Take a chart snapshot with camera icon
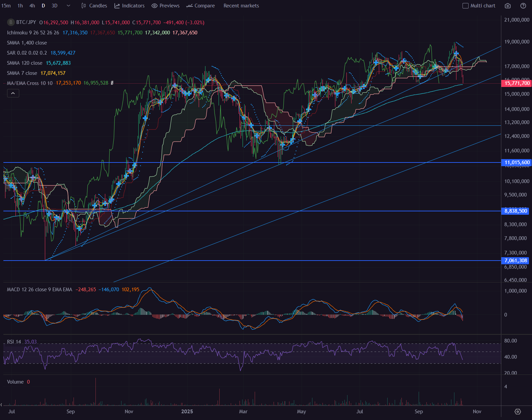The image size is (532, 420). [x=508, y=6]
